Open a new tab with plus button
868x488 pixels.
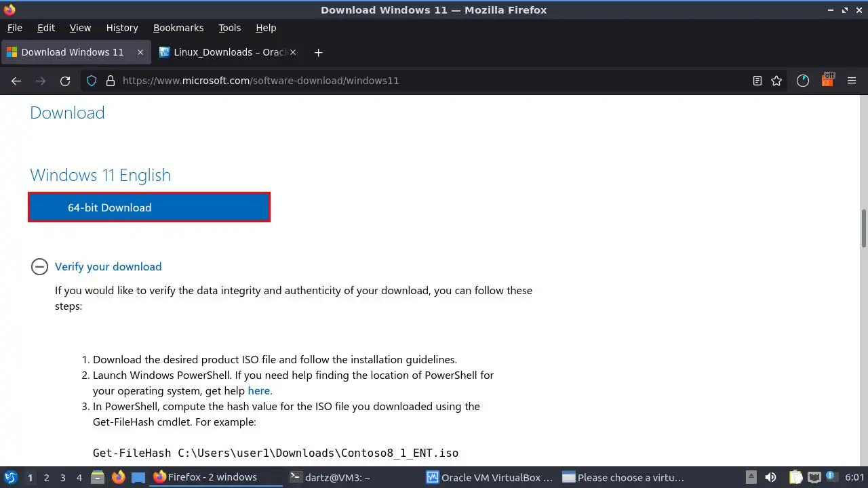(318, 52)
